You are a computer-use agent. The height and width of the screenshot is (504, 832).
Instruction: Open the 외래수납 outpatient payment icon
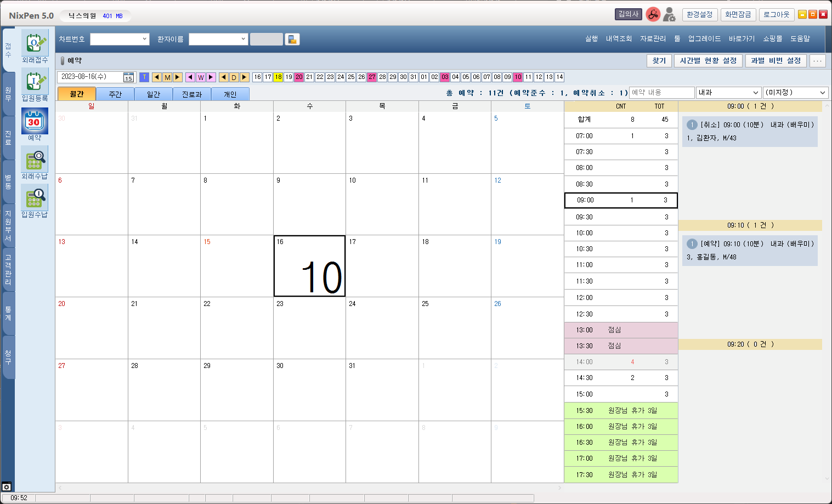(x=35, y=159)
